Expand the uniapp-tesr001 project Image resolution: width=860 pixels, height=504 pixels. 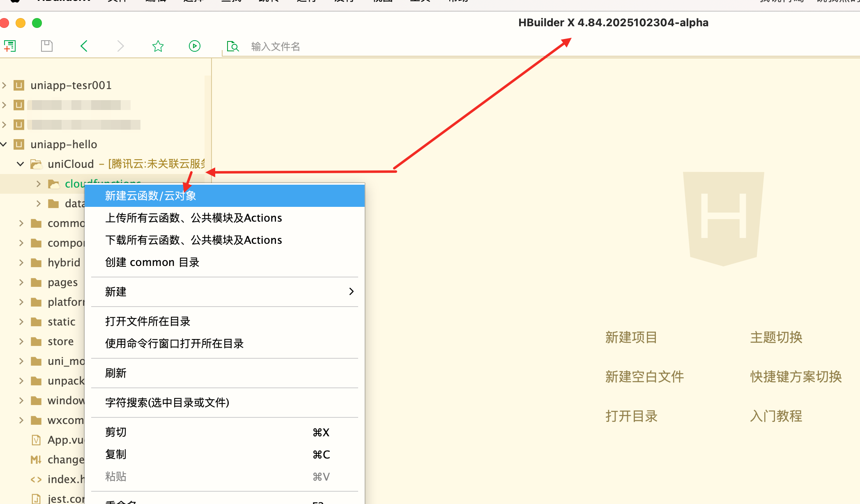pos(4,85)
